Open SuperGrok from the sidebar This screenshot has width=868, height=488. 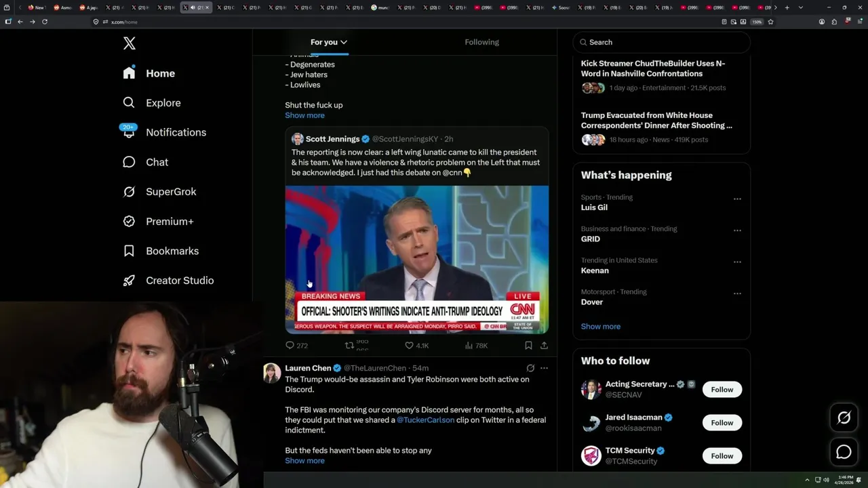(x=159, y=192)
